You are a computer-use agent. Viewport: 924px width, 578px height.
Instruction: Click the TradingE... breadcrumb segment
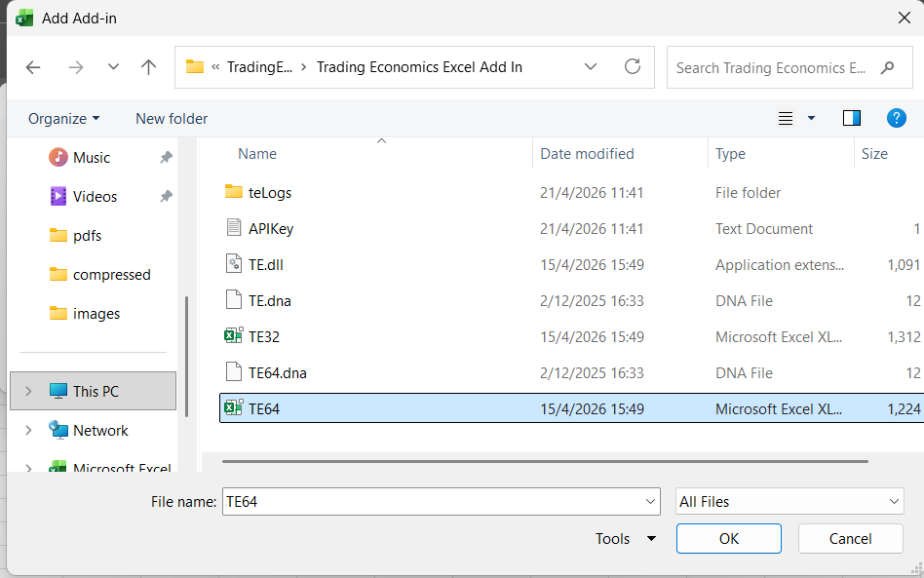click(259, 67)
